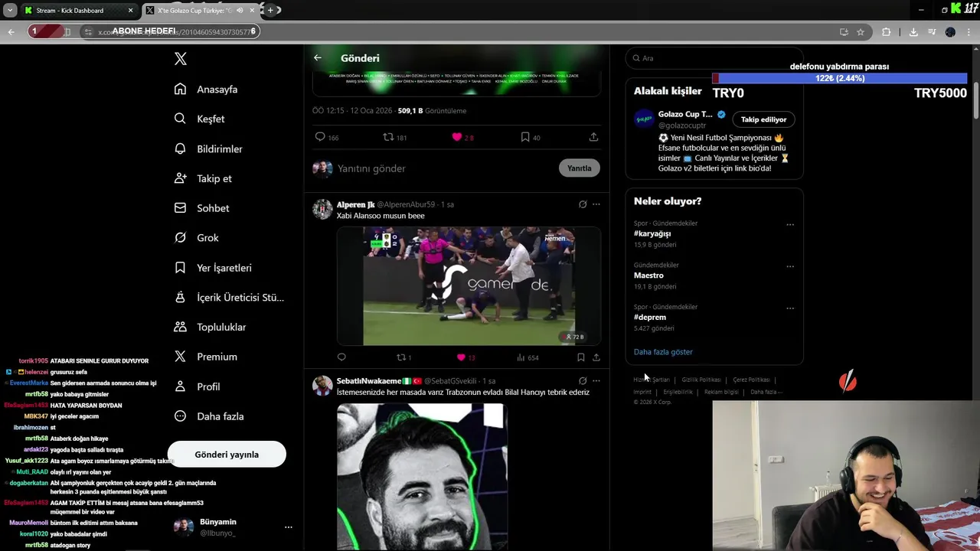Open Bünyamin account options menu
The width and height of the screenshot is (980, 551).
288,527
